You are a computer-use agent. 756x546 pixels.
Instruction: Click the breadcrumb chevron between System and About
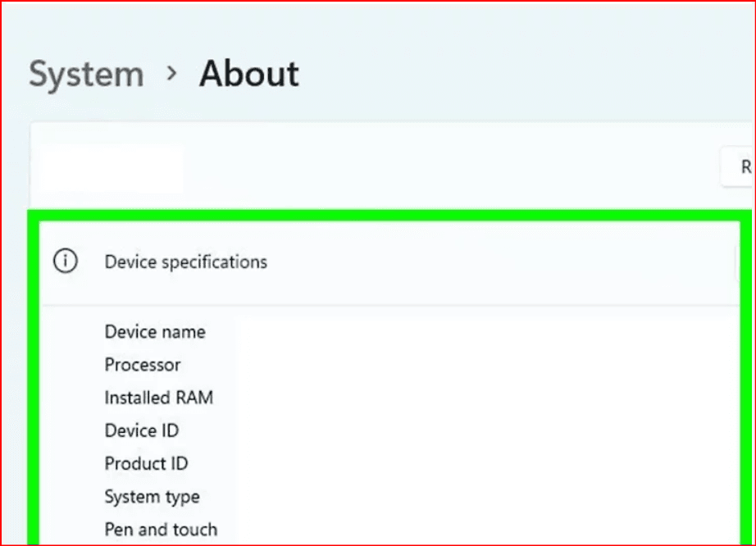(x=171, y=74)
